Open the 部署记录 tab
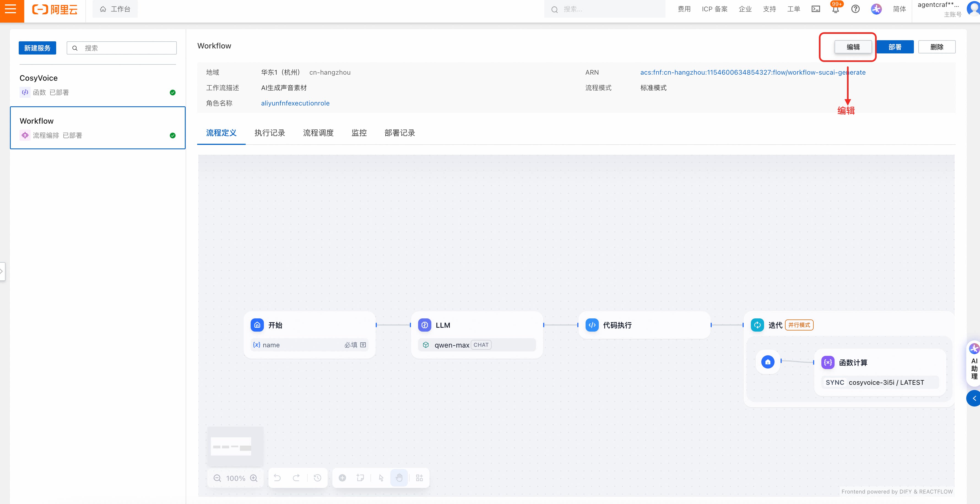The height and width of the screenshot is (504, 980). [x=399, y=133]
